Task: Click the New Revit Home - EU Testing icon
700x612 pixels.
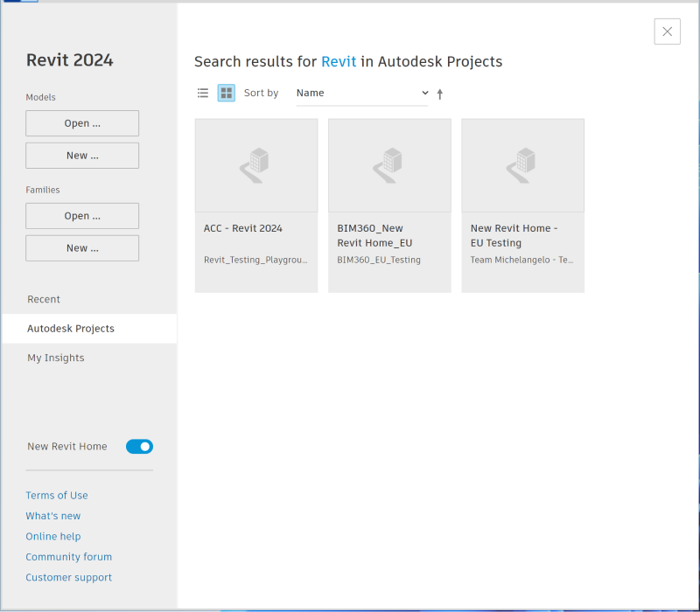Action: (522, 165)
